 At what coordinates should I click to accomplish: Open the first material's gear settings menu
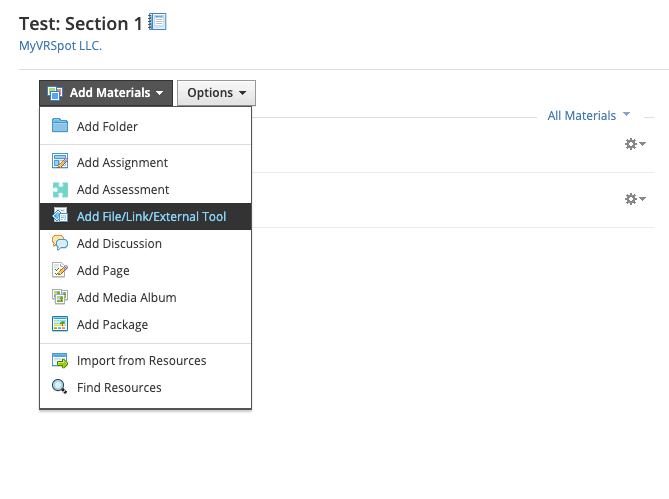click(x=634, y=144)
